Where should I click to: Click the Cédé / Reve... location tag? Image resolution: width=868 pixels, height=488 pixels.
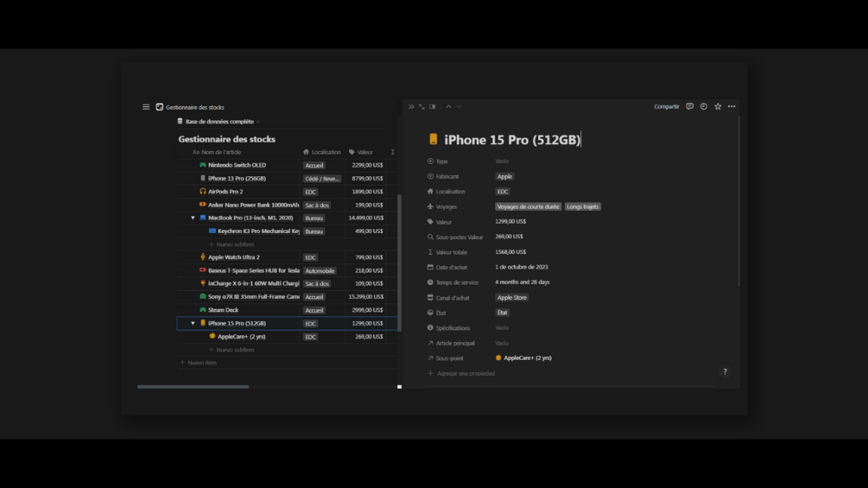click(x=322, y=179)
